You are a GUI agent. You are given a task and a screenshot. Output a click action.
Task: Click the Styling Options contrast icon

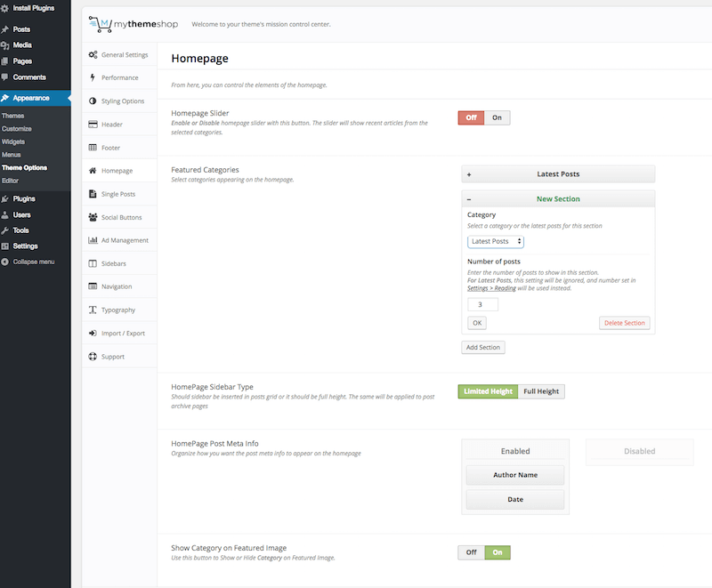pos(93,101)
